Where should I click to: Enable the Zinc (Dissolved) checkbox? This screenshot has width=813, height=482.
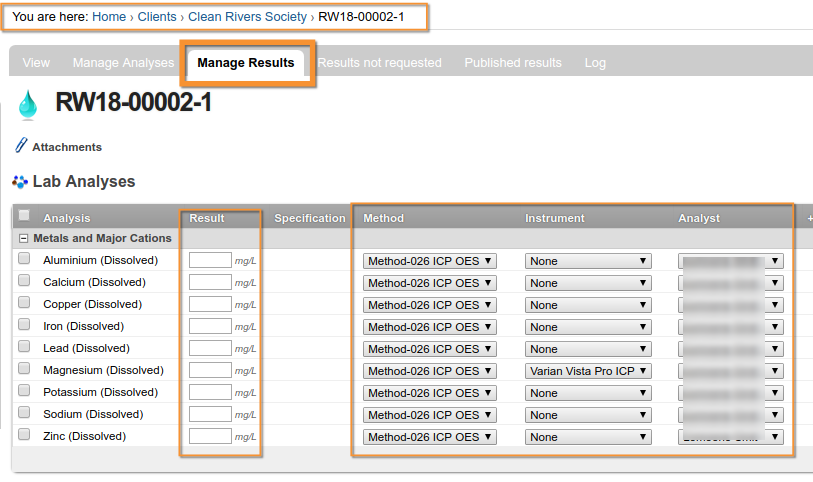tap(24, 435)
